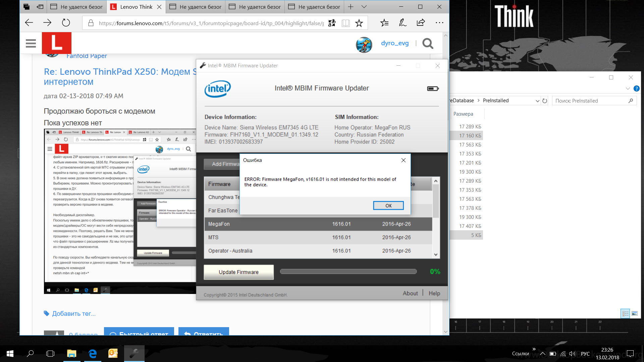Open Task View on the taskbar
This screenshot has height=362, width=644.
point(50,354)
